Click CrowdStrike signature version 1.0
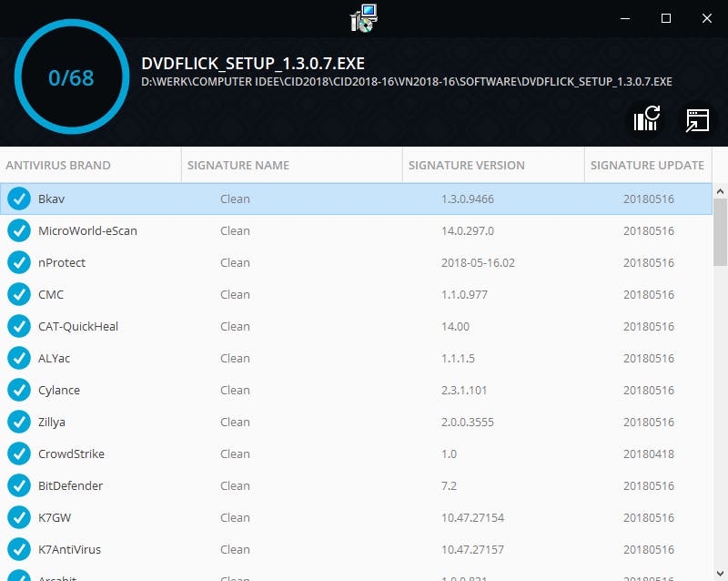The height and width of the screenshot is (581, 728). [x=449, y=454]
